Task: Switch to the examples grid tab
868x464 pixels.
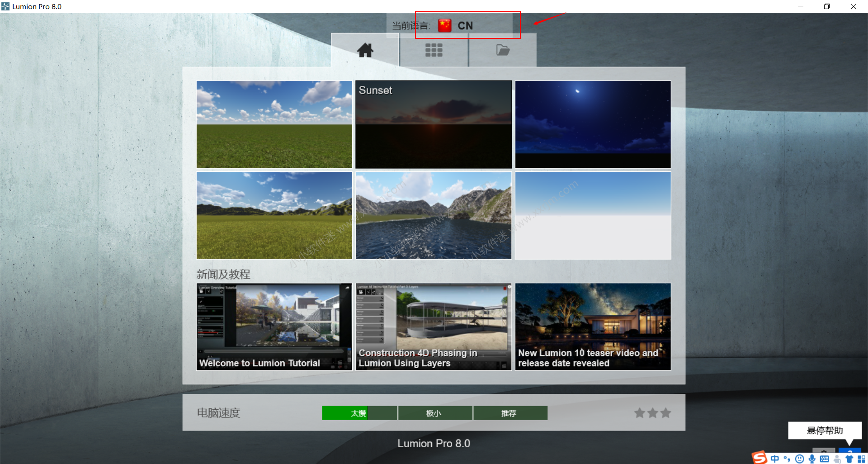Action: click(434, 50)
